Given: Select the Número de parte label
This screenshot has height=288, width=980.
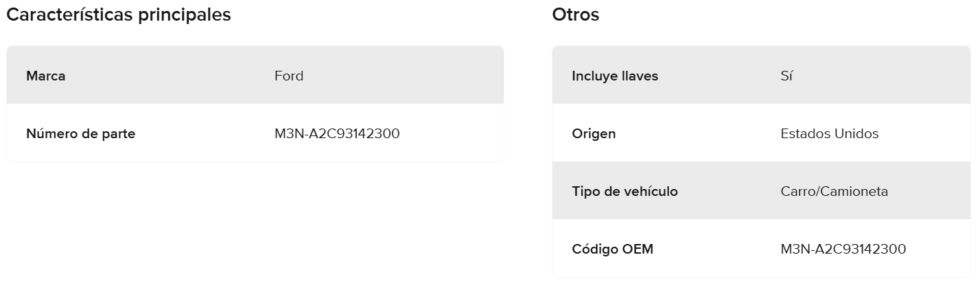Looking at the screenshot, I should pos(80,133).
